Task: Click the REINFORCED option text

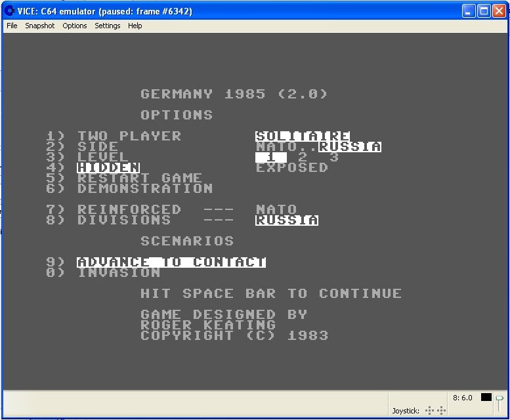Action: point(129,209)
